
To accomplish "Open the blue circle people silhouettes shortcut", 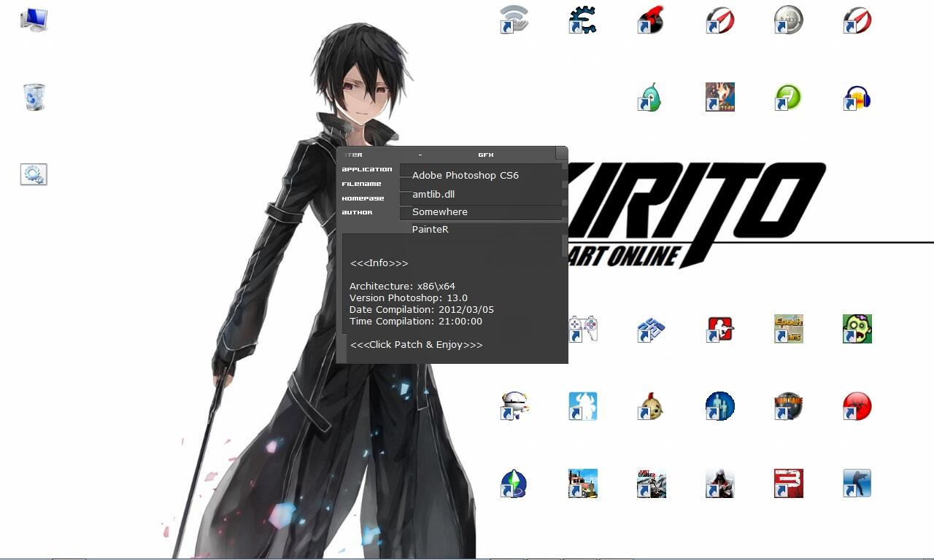I will 719,406.
